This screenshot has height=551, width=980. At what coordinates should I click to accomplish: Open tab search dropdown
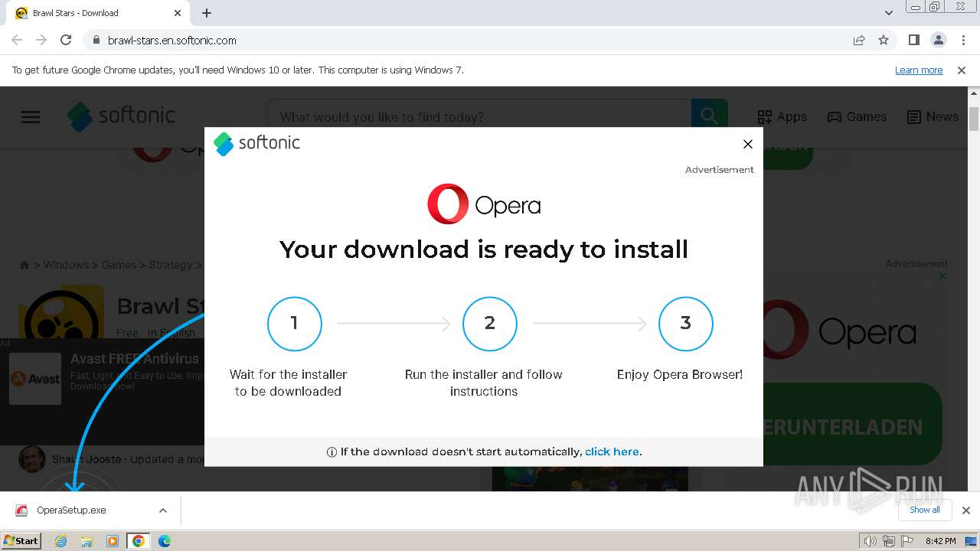889,13
